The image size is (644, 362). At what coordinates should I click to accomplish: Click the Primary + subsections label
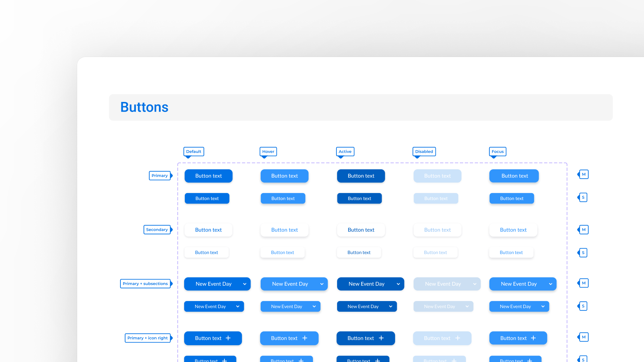145,284
